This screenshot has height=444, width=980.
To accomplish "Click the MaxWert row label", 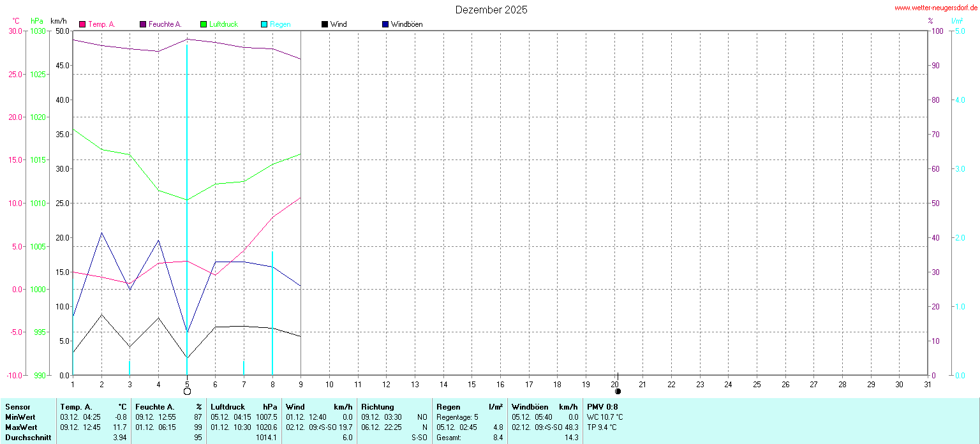I will [21, 427].
